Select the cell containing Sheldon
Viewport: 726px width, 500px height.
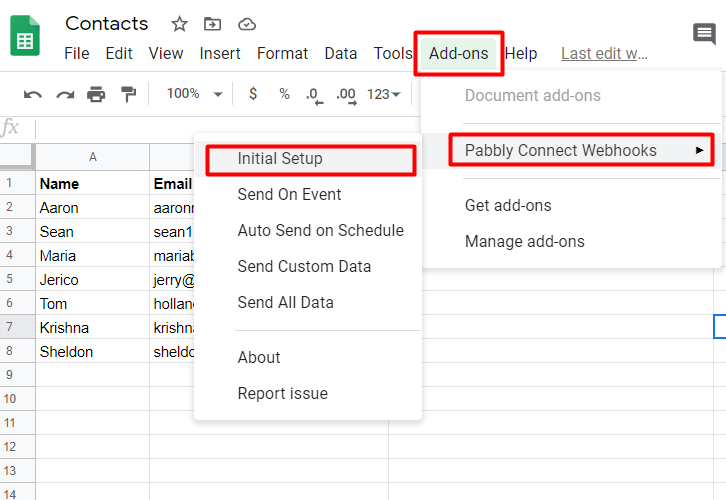(93, 351)
